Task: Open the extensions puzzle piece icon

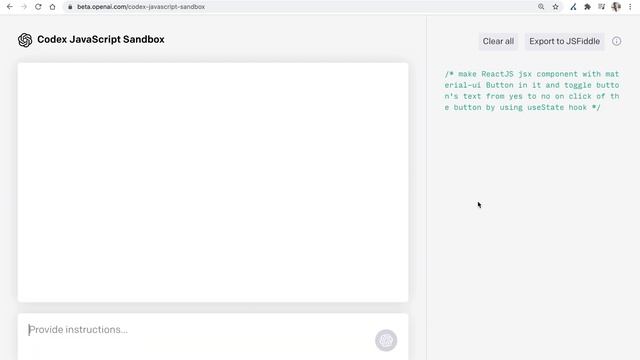Action: click(x=587, y=7)
